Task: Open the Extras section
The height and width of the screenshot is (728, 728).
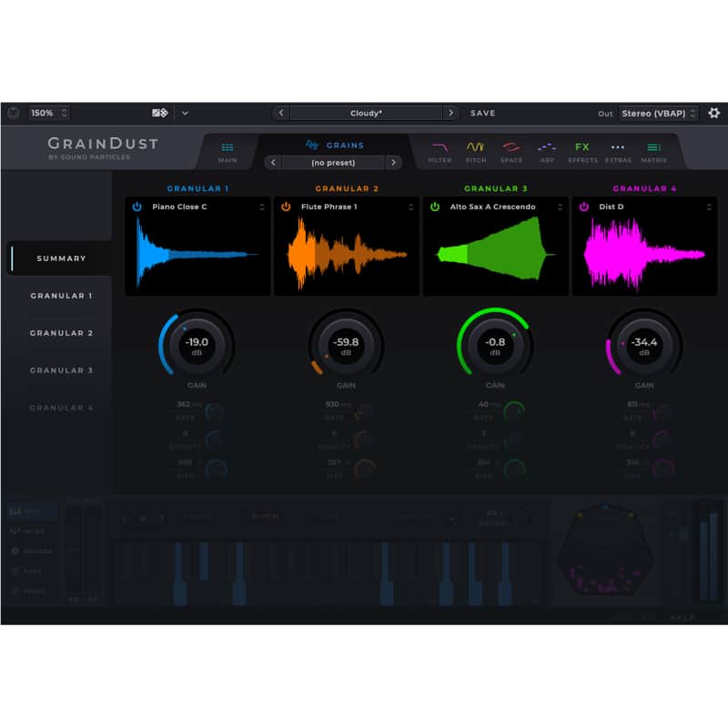Action: (x=618, y=152)
